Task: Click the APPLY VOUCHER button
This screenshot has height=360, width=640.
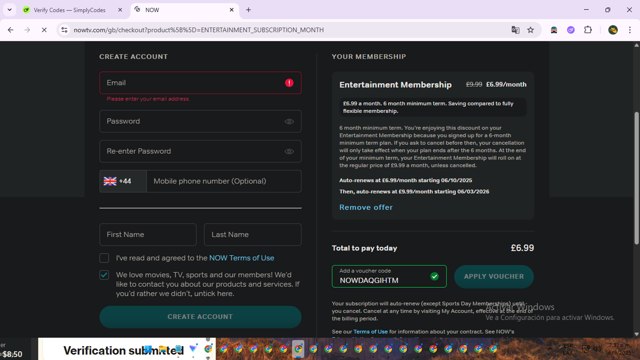Action: [x=494, y=276]
